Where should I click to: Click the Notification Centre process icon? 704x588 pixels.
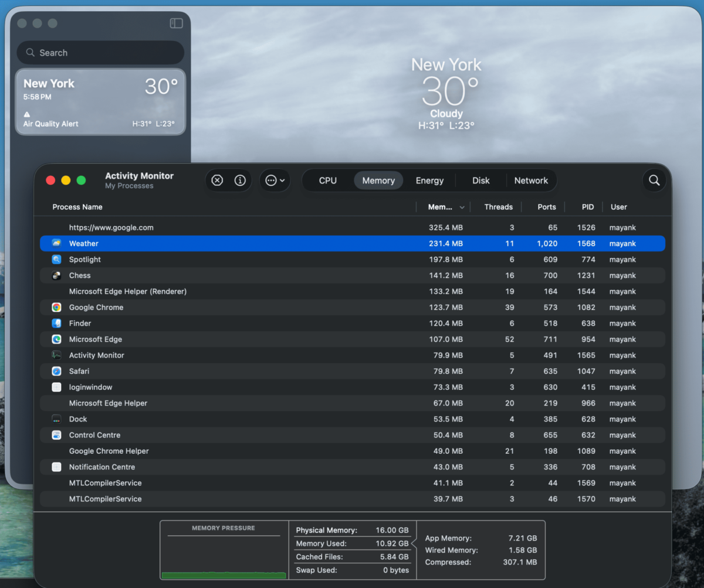(56, 467)
